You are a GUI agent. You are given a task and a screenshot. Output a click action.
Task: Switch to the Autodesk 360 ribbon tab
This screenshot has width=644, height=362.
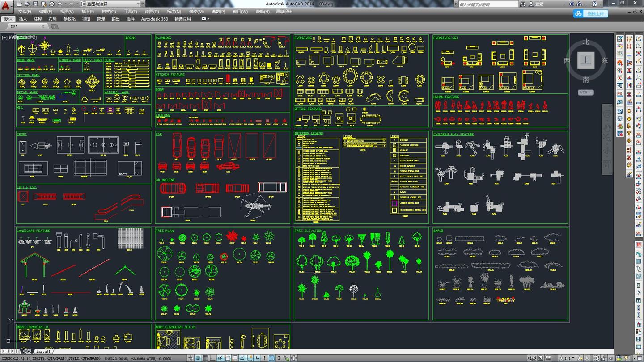tap(155, 19)
